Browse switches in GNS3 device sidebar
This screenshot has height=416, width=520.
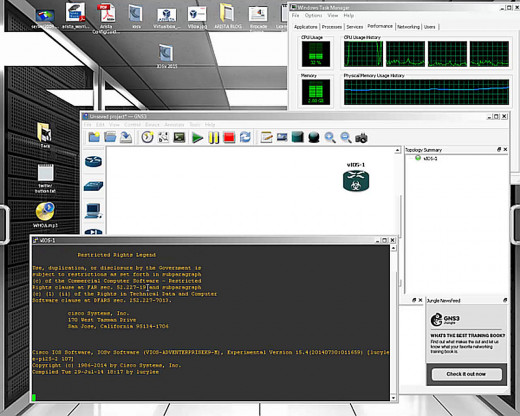[x=93, y=186]
